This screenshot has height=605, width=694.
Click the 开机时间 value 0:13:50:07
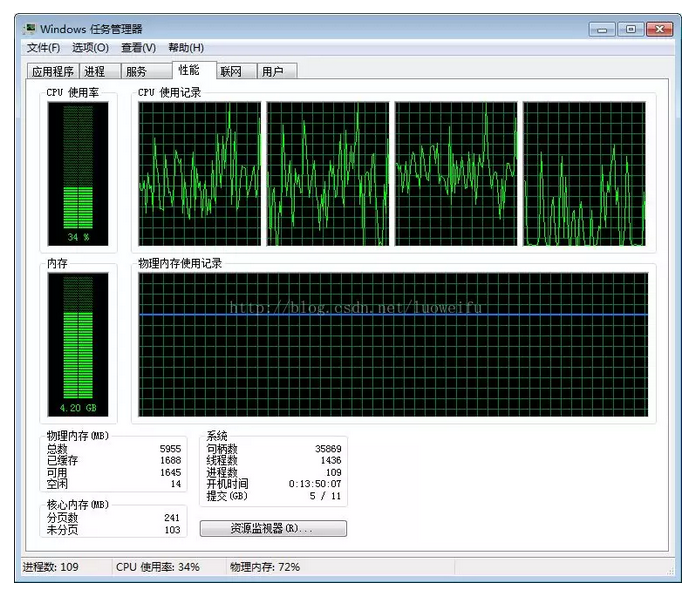315,484
